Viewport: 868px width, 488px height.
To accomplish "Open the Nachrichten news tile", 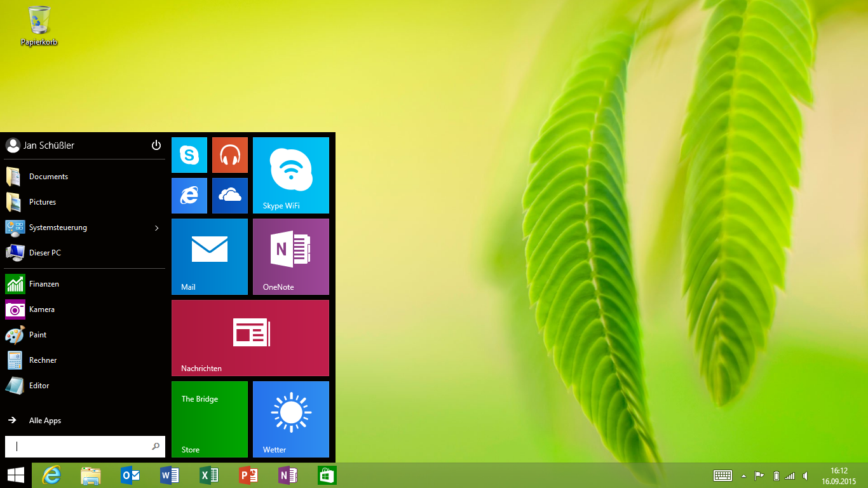I will pyautogui.click(x=250, y=338).
